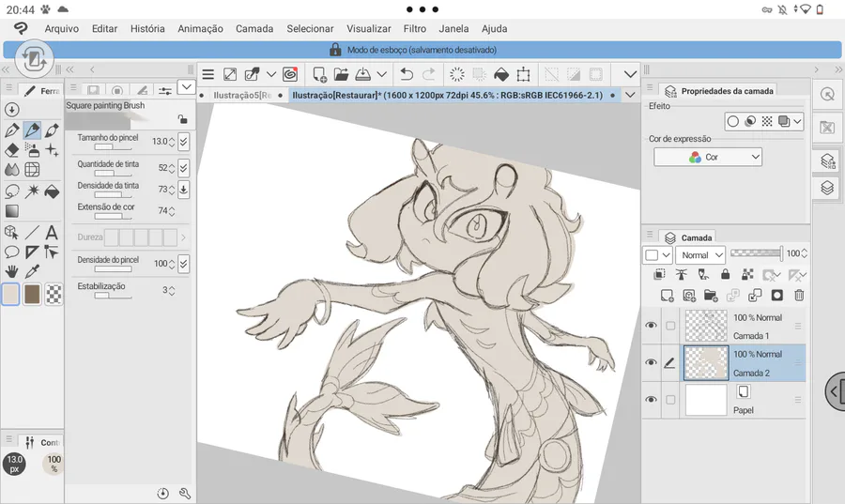Open the Filtro menu

[414, 29]
